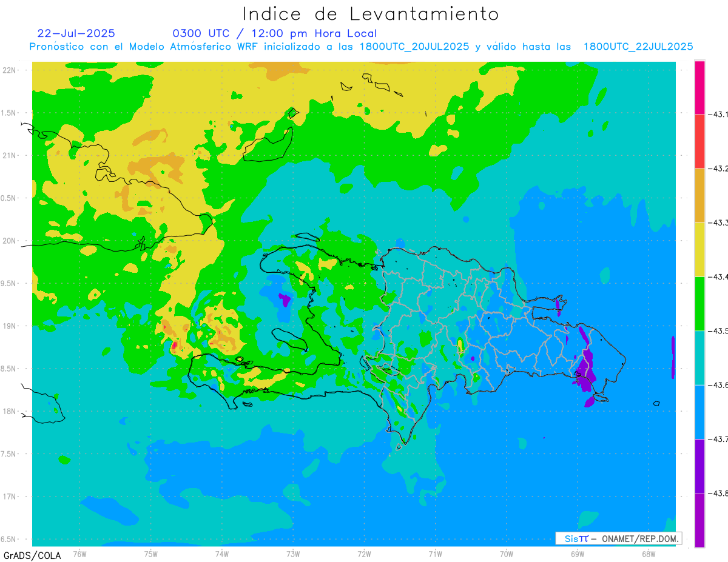Select the latitude label '9.5N'
This screenshot has height=562, width=728.
(x=9, y=283)
